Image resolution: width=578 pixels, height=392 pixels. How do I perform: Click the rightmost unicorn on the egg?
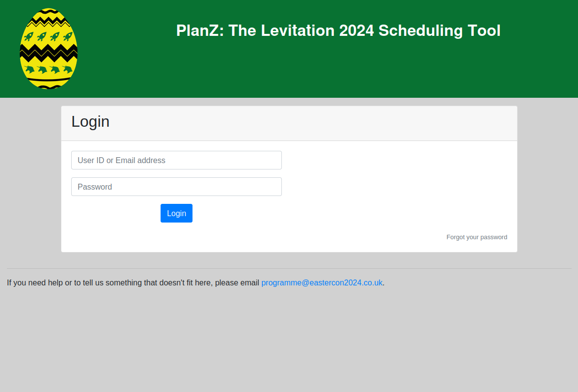pyautogui.click(x=67, y=69)
